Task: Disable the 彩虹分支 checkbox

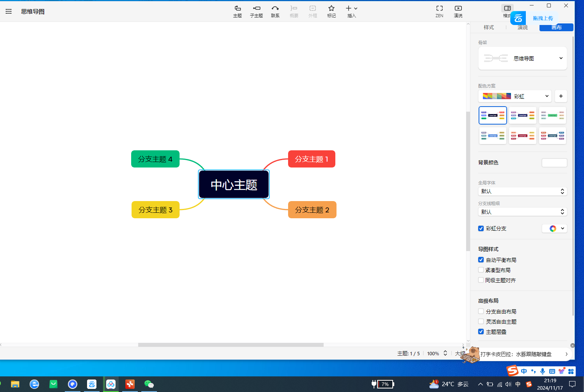Action: (x=481, y=228)
